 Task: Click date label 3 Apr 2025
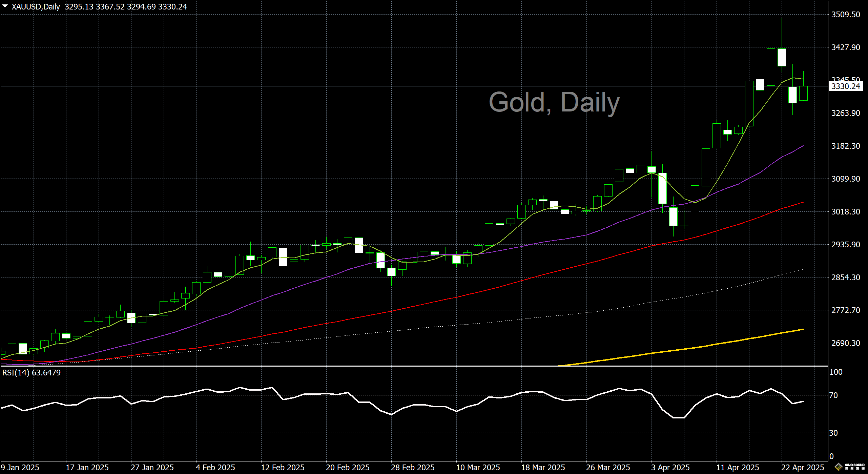point(670,468)
